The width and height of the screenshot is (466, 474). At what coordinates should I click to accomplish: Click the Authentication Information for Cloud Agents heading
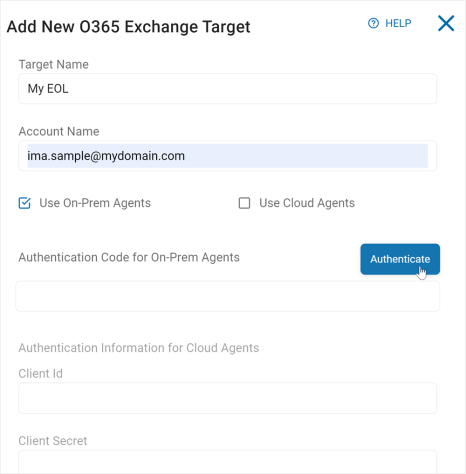point(139,348)
